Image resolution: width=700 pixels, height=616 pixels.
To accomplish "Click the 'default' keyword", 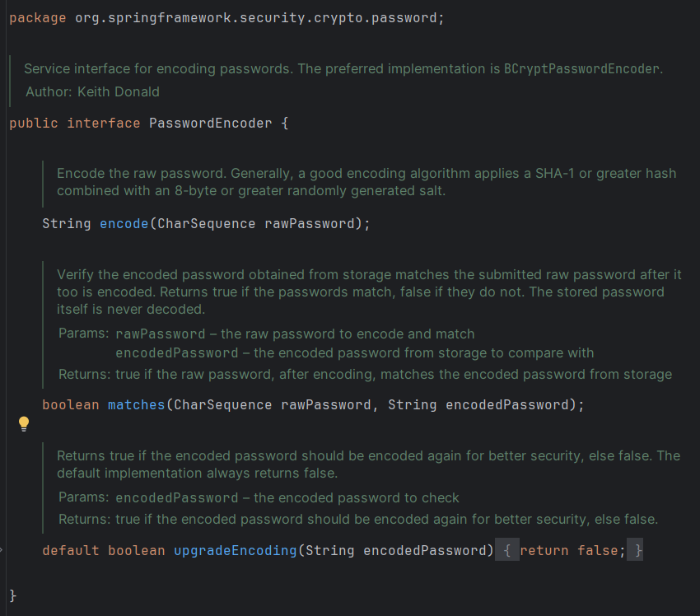I will click(71, 550).
